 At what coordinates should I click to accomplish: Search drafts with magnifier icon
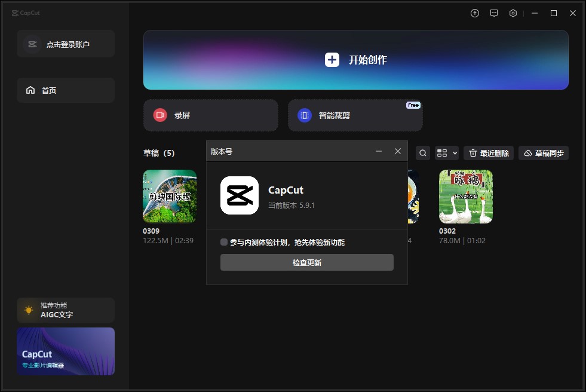click(423, 153)
